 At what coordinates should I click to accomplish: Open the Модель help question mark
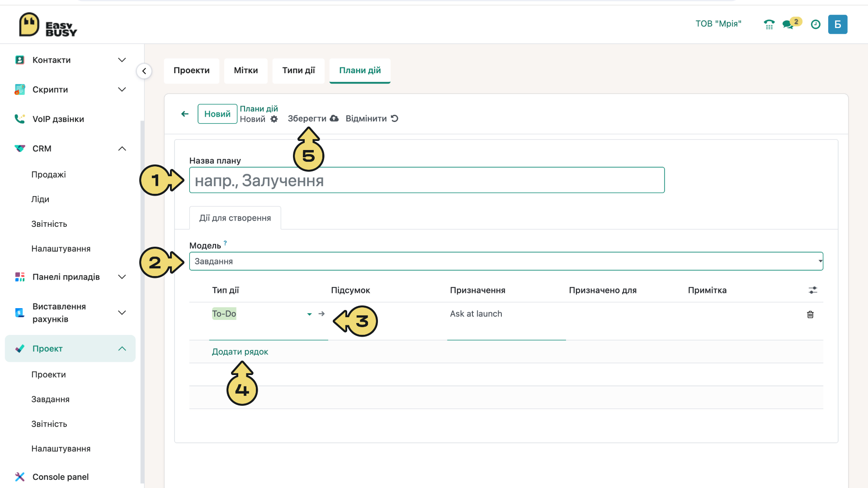(x=225, y=243)
